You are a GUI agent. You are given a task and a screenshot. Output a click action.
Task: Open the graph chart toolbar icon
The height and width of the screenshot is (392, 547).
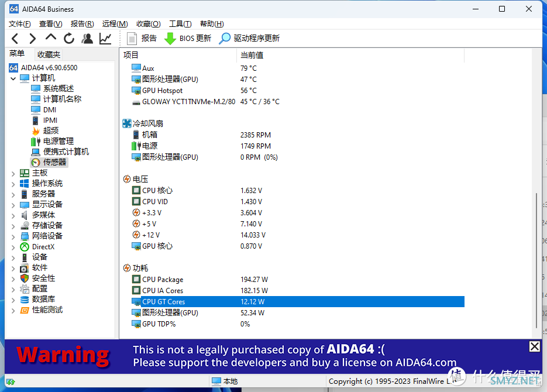105,39
